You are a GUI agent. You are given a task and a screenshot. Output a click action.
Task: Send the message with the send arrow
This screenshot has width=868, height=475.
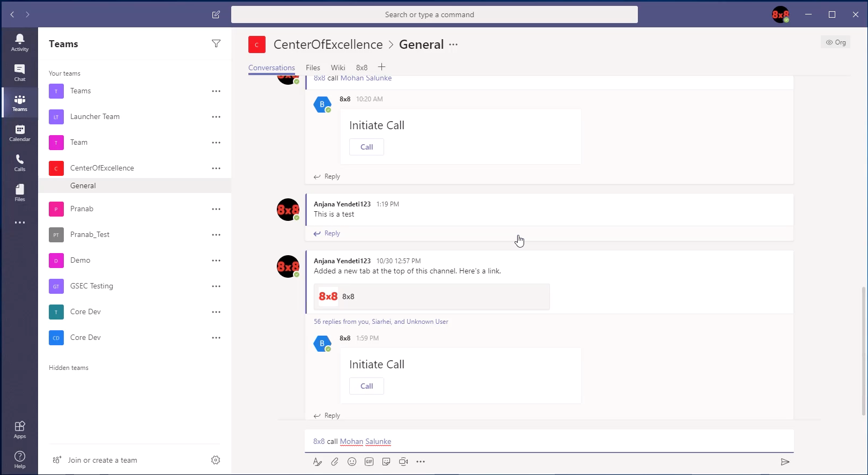click(x=785, y=462)
